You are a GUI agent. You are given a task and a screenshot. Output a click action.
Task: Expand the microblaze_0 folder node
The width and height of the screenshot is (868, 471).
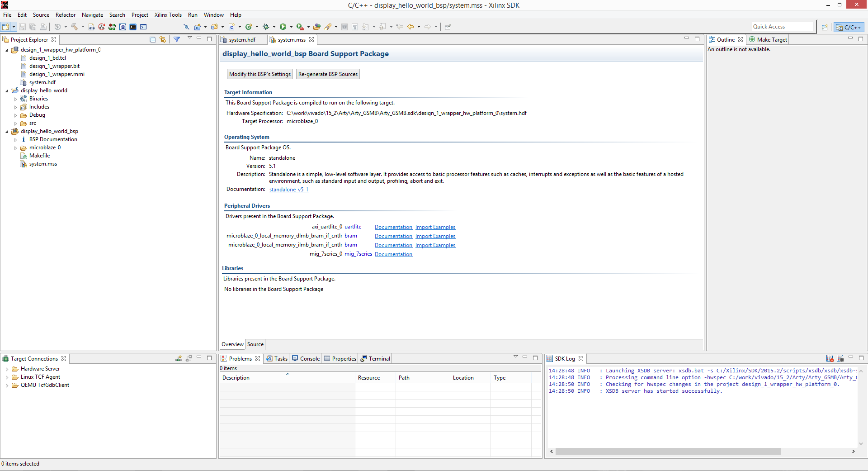(15, 148)
